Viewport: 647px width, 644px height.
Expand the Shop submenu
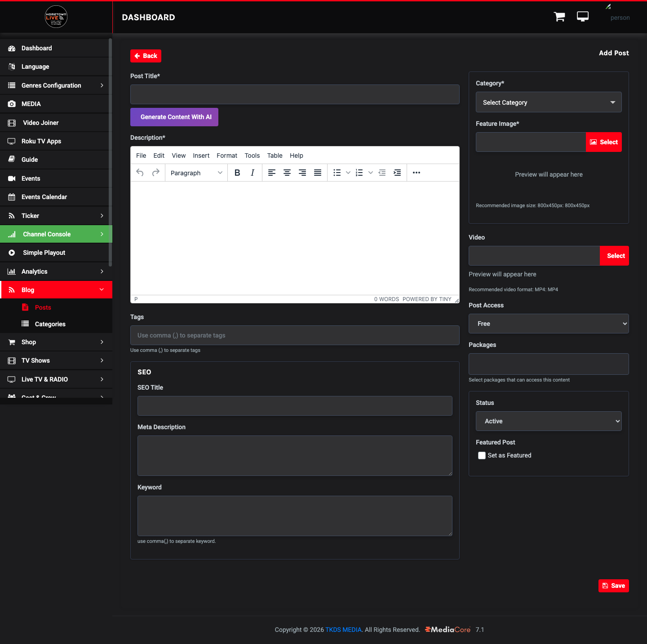102,342
